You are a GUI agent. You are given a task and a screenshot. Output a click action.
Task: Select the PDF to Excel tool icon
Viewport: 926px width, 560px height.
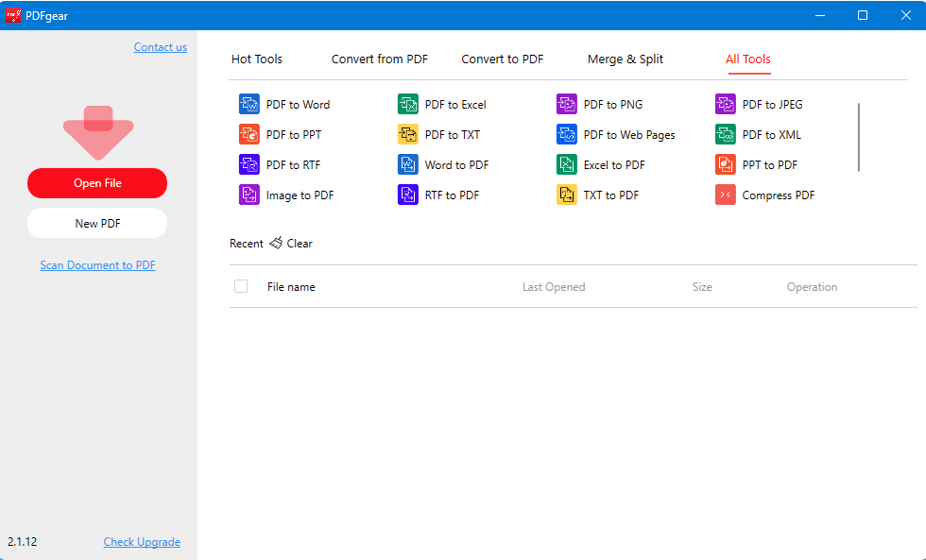408,105
